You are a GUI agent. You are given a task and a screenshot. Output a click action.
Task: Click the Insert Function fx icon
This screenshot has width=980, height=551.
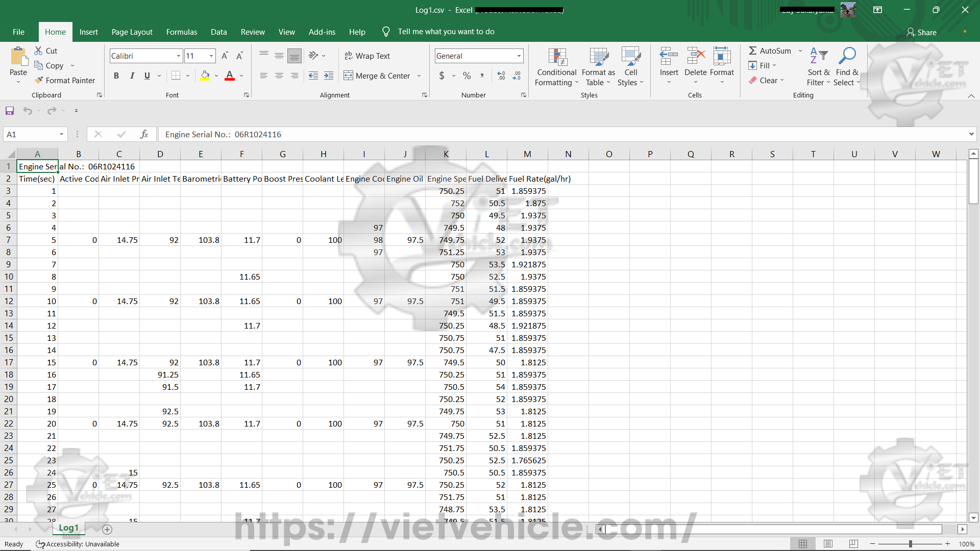pyautogui.click(x=144, y=134)
